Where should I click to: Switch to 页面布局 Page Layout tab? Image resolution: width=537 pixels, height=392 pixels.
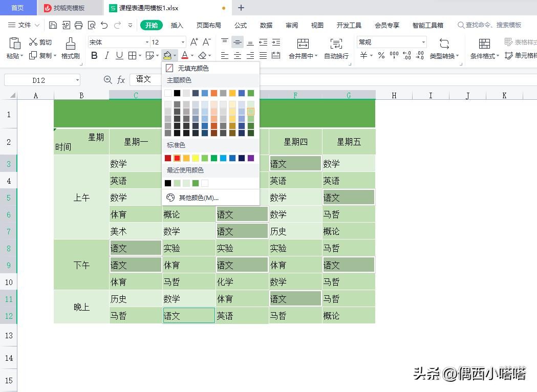(208, 25)
